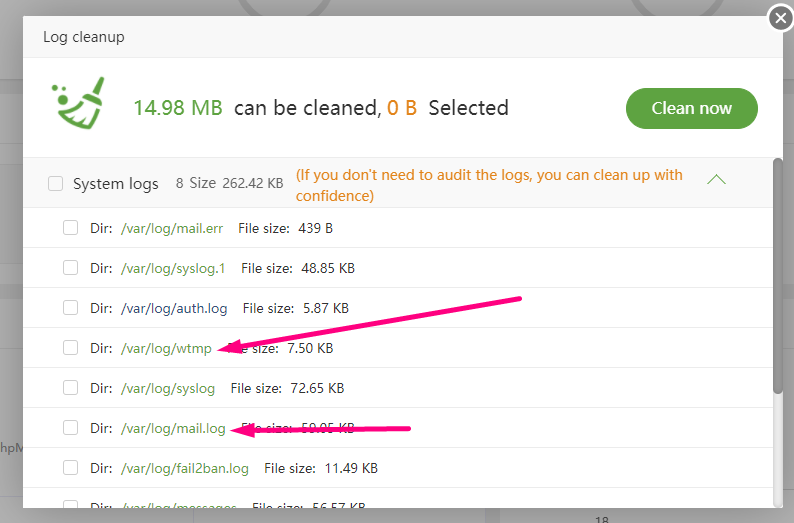
Task: Check the System logs checkbox
Action: click(x=56, y=184)
